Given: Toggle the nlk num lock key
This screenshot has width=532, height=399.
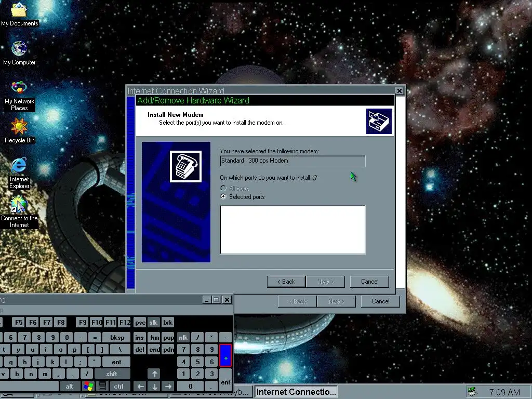Looking at the screenshot, I should click(183, 337).
